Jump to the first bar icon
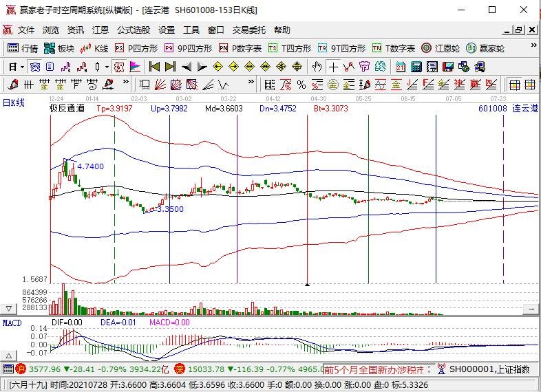The height and width of the screenshot is (392, 541). click(x=154, y=67)
